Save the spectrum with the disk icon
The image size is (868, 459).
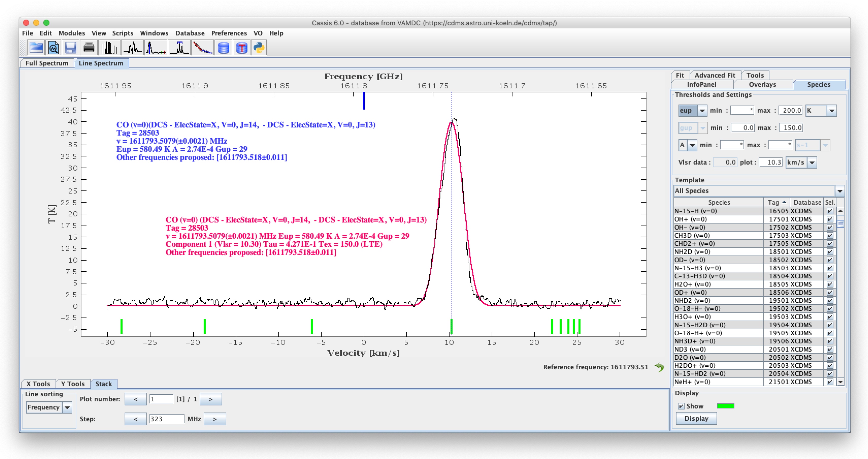(x=71, y=48)
